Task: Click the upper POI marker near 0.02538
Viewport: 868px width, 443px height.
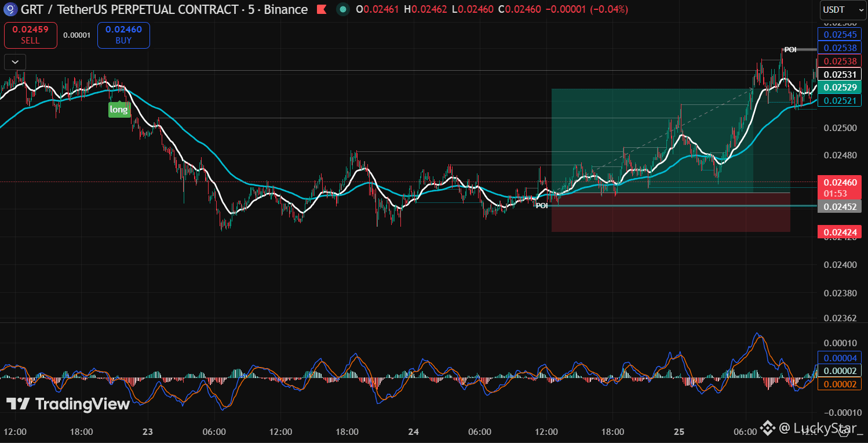Action: click(790, 50)
